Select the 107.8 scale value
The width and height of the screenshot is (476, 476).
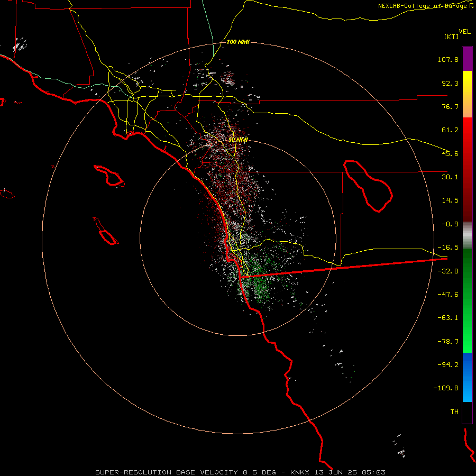point(448,59)
